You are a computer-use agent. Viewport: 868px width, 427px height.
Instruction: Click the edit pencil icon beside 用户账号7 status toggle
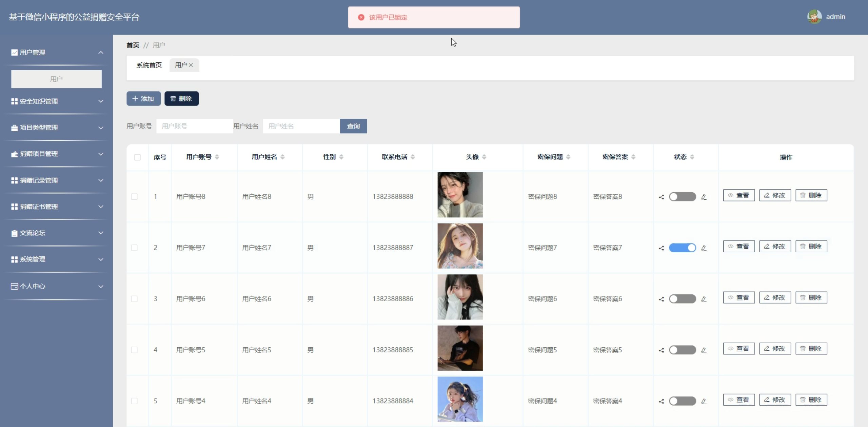[704, 248]
